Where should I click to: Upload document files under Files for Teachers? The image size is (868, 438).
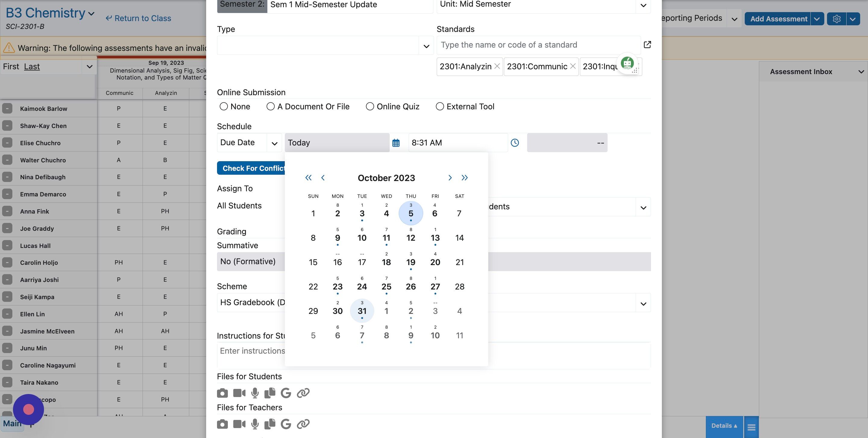click(270, 424)
